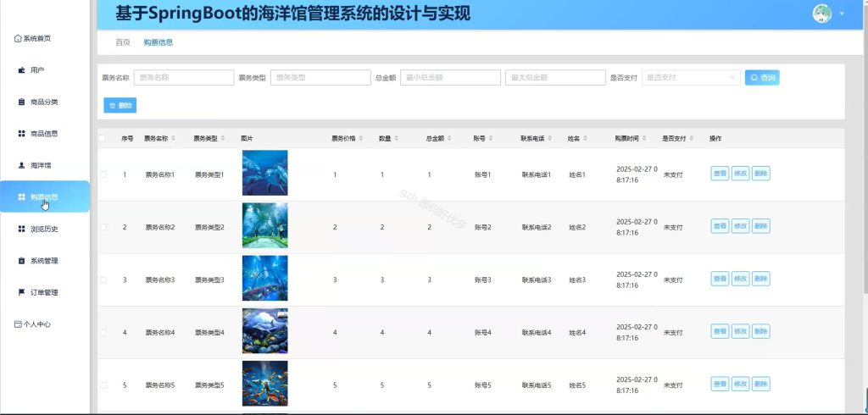868x415 pixels.
Task: Open 系统首页 from the sidebar
Action: click(33, 39)
